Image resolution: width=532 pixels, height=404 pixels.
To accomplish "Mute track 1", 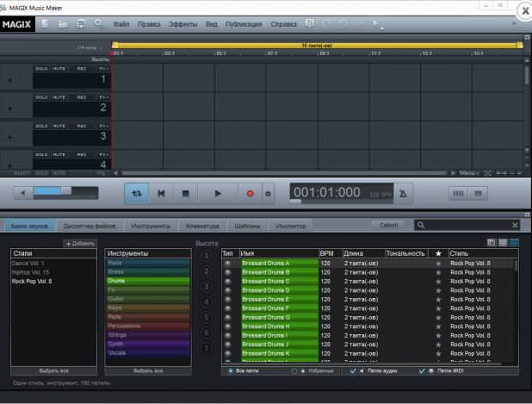I will coord(59,69).
